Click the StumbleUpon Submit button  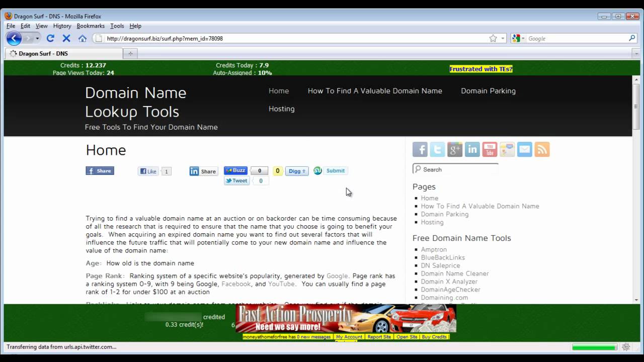click(330, 170)
